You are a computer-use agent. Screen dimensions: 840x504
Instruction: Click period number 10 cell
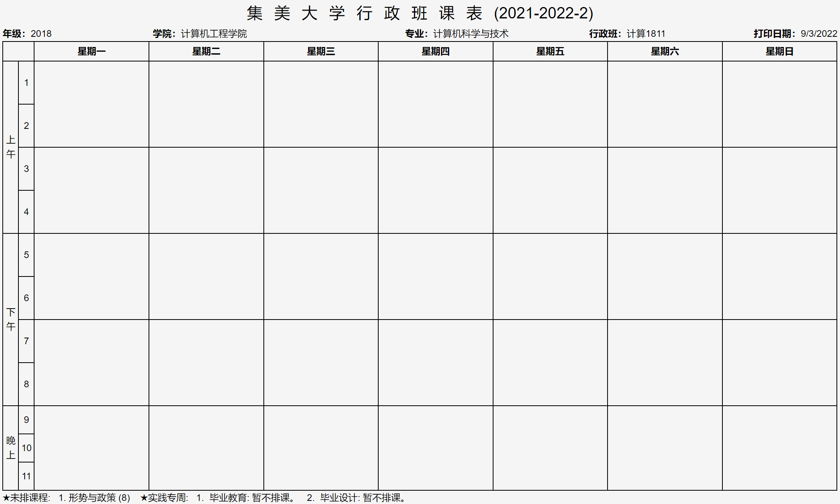point(26,448)
